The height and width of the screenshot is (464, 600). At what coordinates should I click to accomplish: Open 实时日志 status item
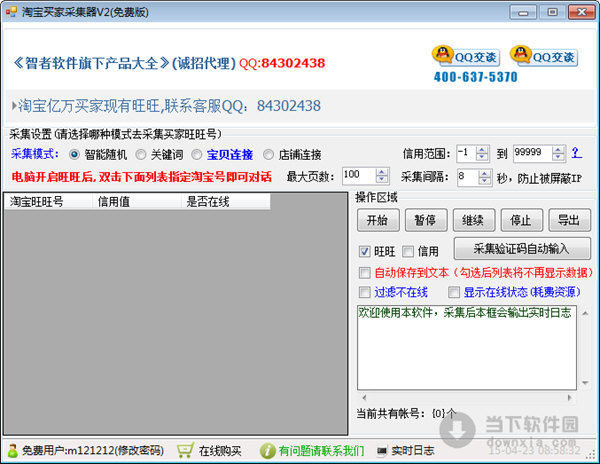coord(412,451)
